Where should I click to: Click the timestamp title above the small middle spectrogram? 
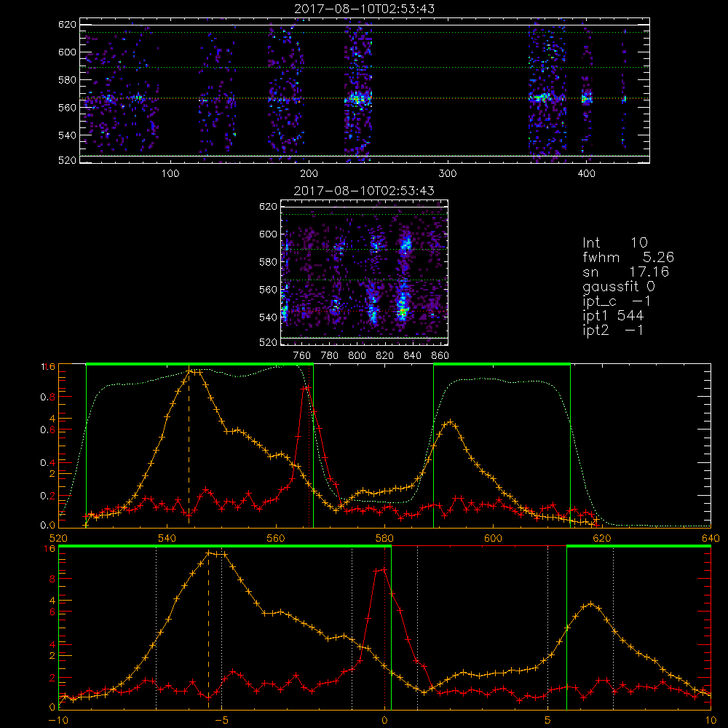point(365,191)
